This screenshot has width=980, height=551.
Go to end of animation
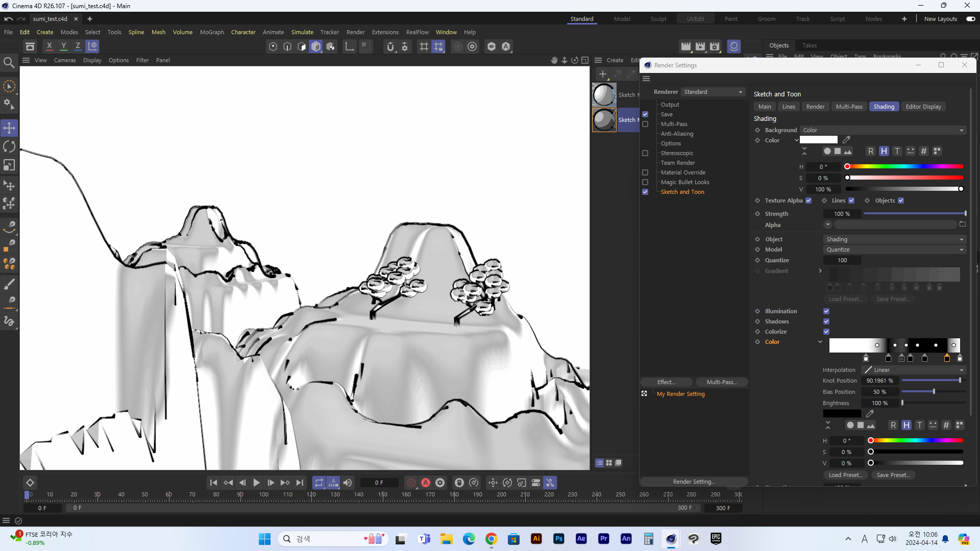(300, 483)
